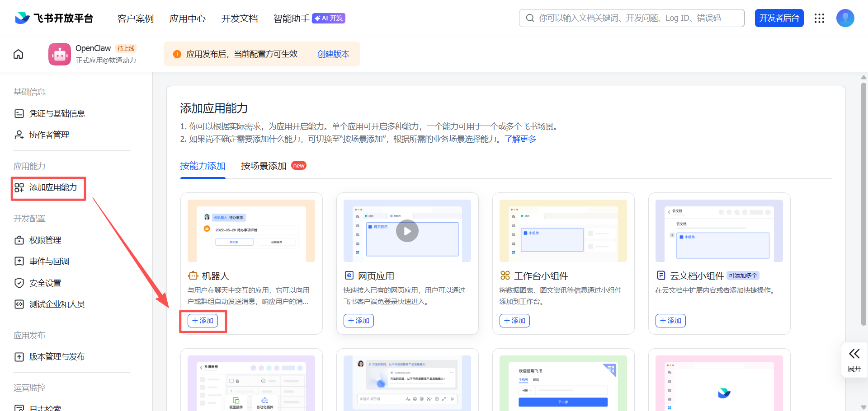Expand the side panel via 展开

tap(854, 360)
